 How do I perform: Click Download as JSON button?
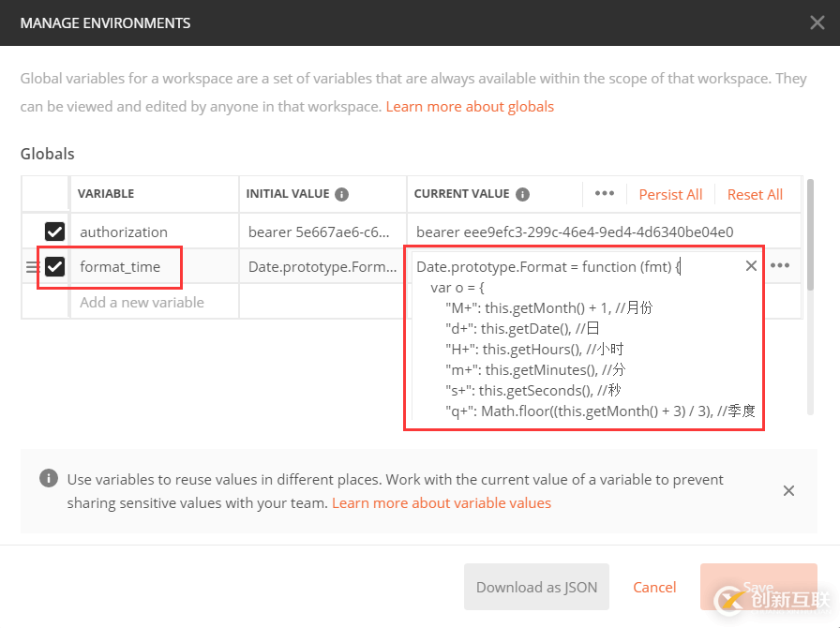pyautogui.click(x=536, y=587)
